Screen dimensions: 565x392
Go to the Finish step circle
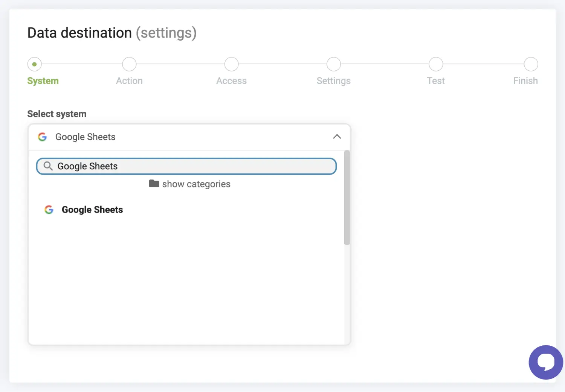(531, 64)
